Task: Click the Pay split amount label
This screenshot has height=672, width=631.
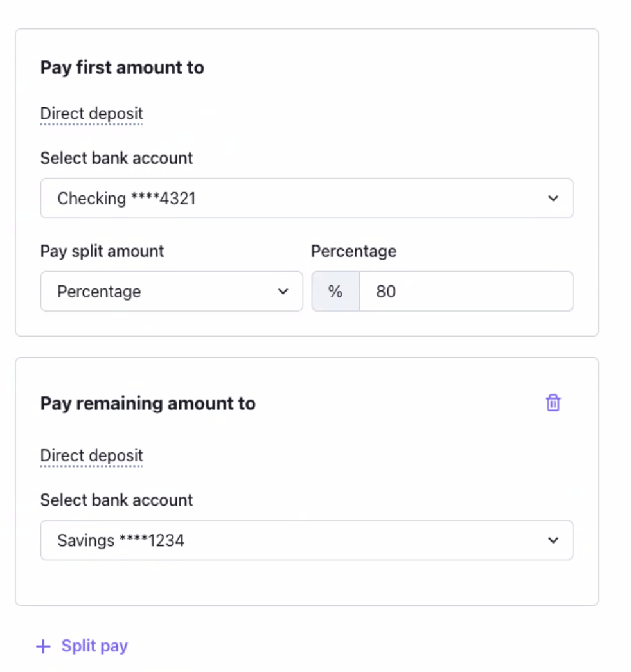Action: pos(102,251)
